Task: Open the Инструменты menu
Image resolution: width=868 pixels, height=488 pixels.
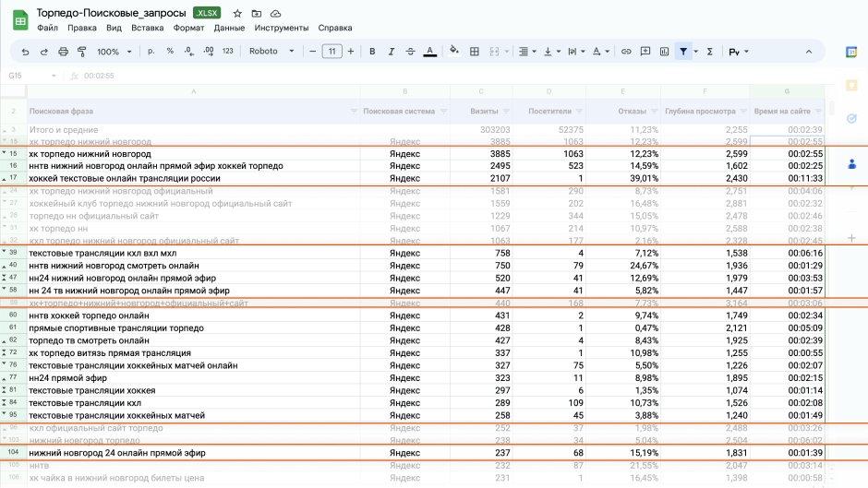Action: click(x=282, y=28)
